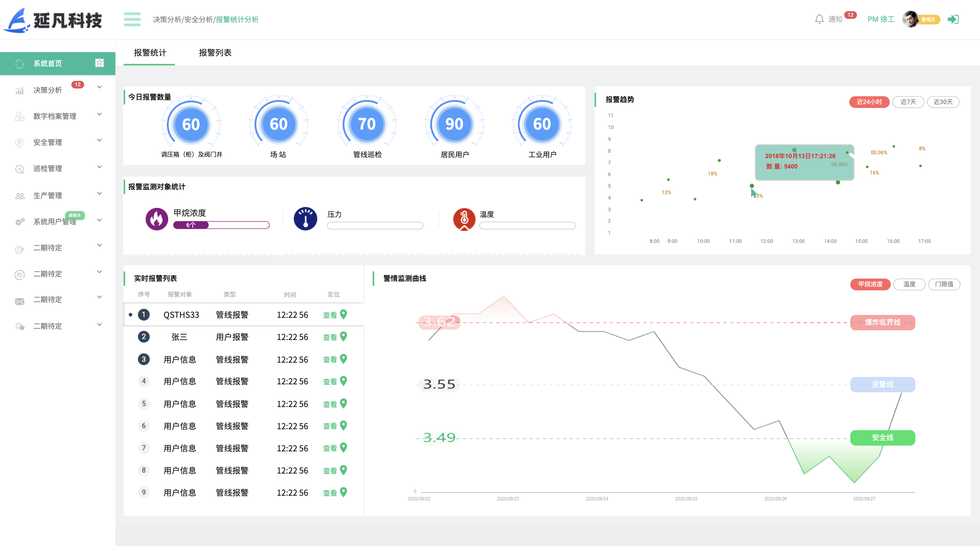Click the star bookmark icon beside 系统首页
Screen dimensions: 980x546
click(x=99, y=63)
